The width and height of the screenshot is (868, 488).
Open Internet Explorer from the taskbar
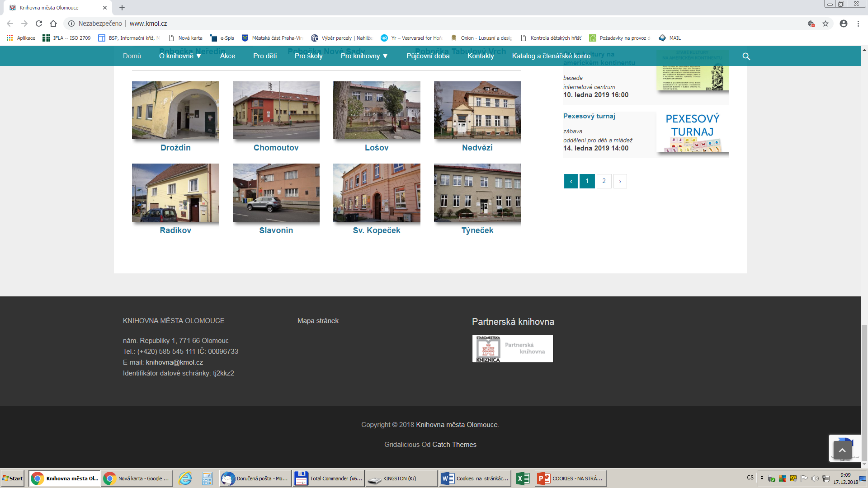coord(185,479)
